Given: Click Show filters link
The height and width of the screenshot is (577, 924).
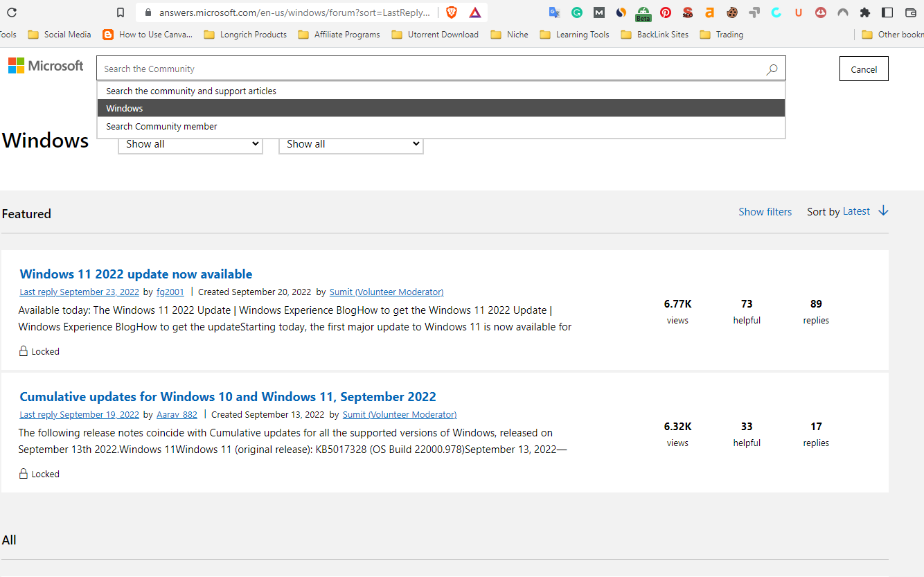Looking at the screenshot, I should (x=765, y=212).
